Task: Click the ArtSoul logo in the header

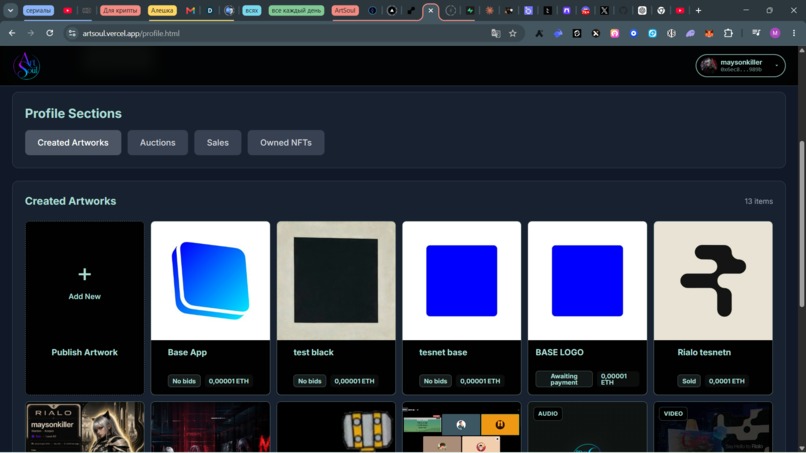Action: [26, 66]
